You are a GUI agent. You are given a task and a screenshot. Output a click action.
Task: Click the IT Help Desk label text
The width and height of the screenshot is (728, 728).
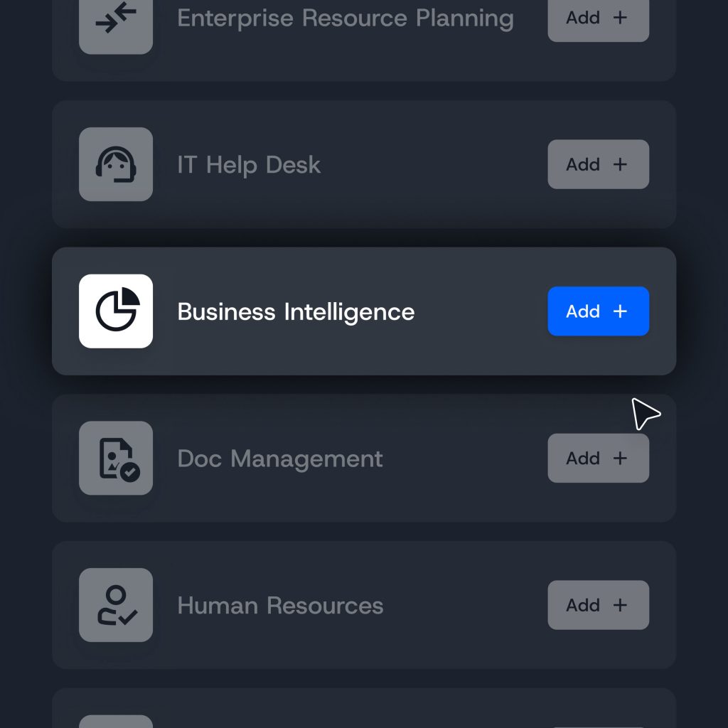[x=250, y=164]
